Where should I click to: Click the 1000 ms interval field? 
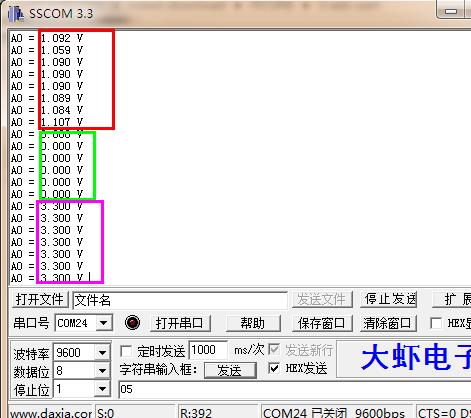(x=208, y=350)
